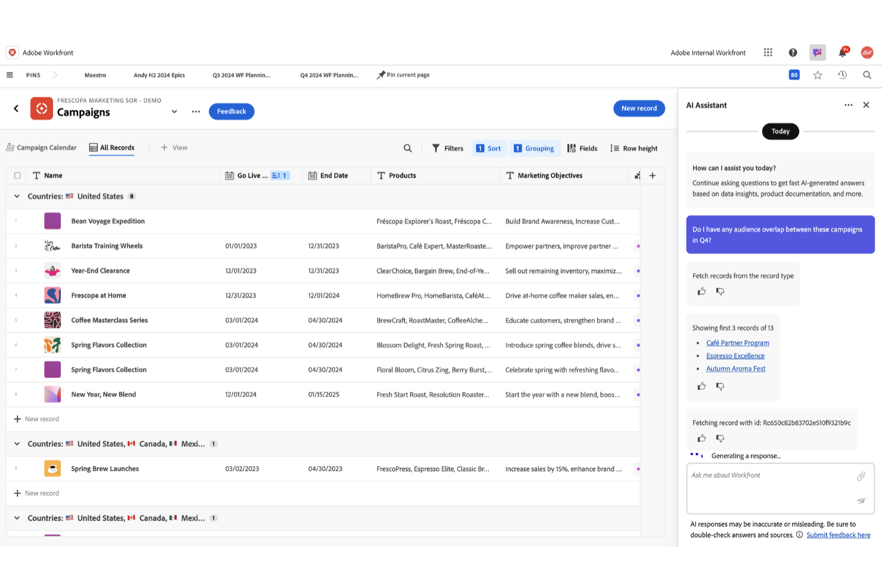
Task: Click the New record button
Action: point(639,108)
